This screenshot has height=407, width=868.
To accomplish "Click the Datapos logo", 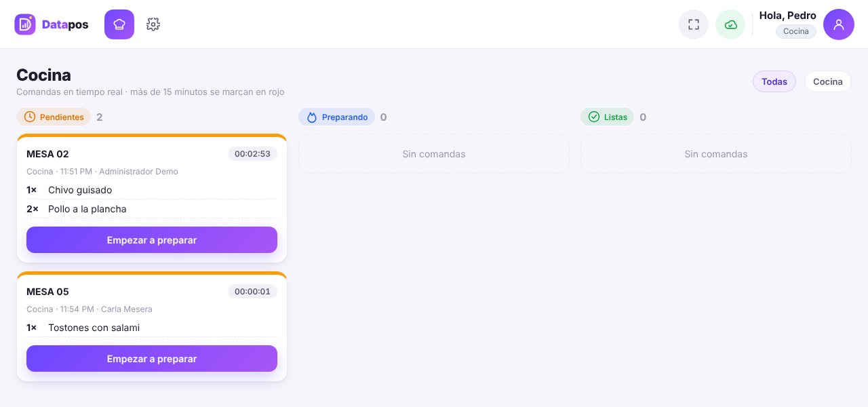I will [52, 24].
